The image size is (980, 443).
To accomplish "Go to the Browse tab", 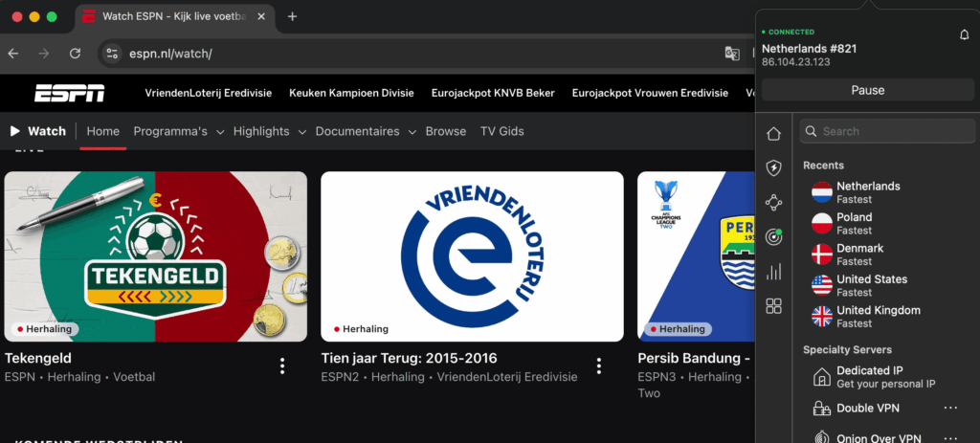I will (x=445, y=131).
